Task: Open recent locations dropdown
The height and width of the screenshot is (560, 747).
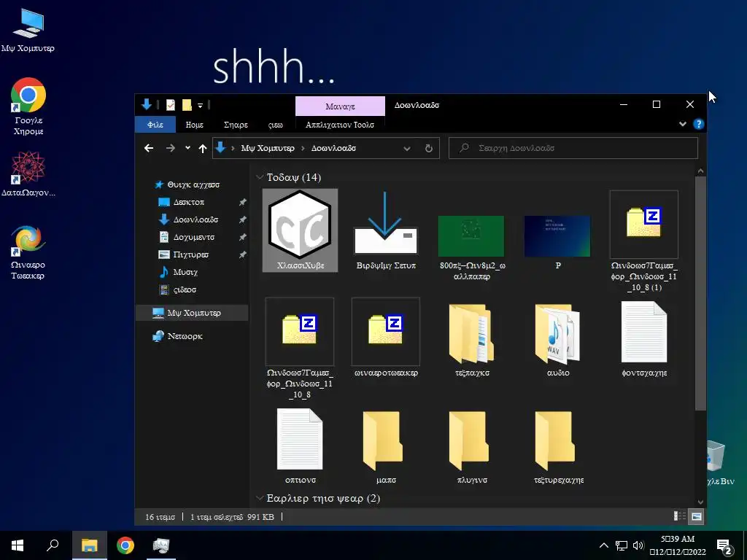Action: click(187, 148)
